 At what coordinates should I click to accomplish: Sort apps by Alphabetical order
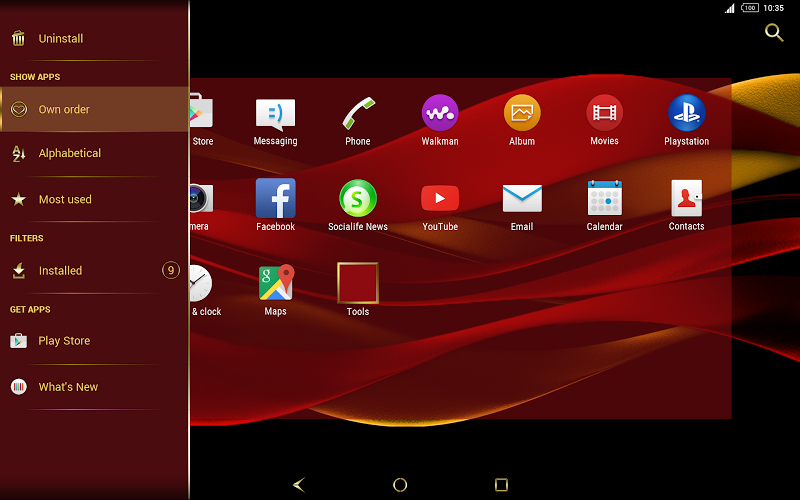click(x=94, y=153)
